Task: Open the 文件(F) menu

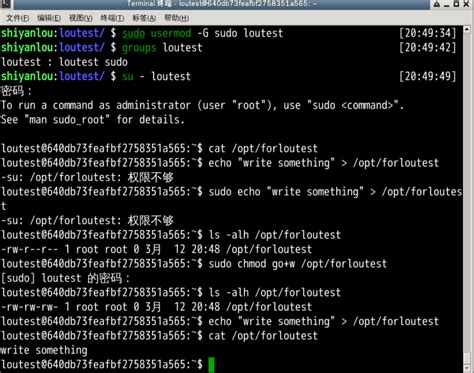Action: [17, 18]
